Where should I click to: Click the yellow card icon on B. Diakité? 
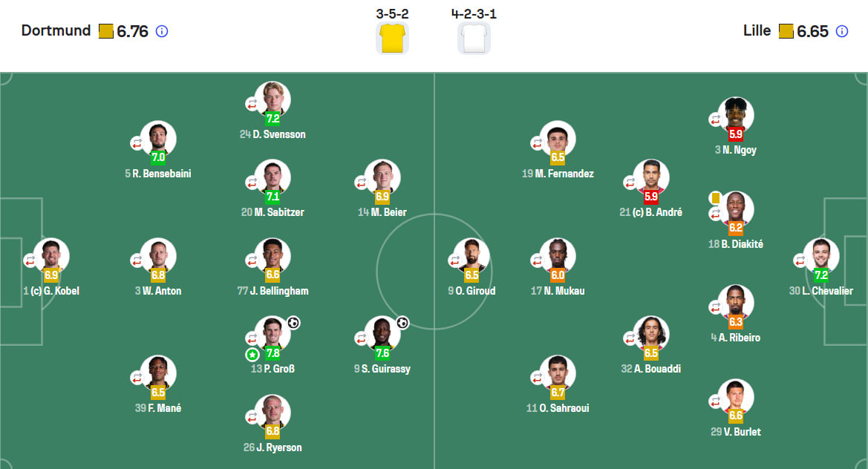[x=715, y=197]
